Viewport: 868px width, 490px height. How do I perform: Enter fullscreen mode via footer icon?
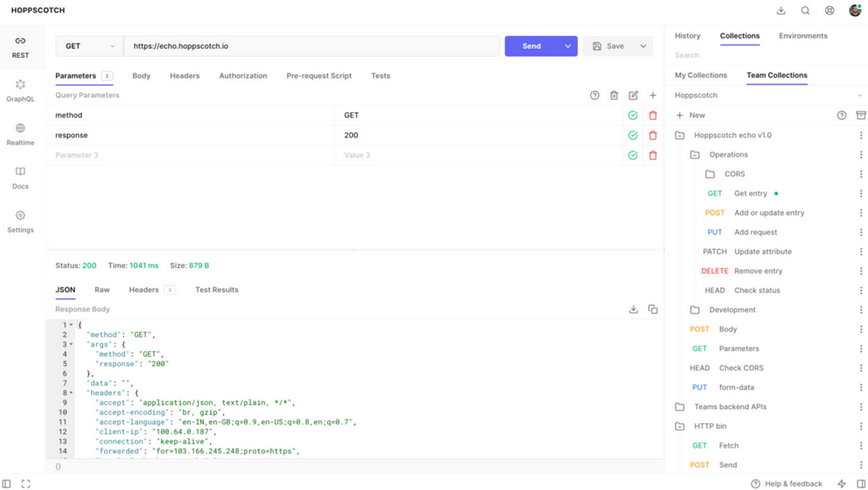(x=26, y=483)
